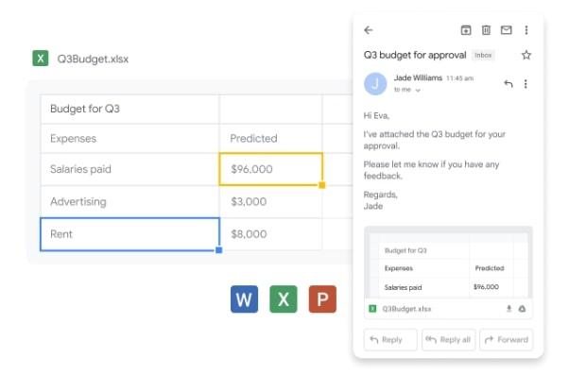Open the Word app icon

point(244,299)
